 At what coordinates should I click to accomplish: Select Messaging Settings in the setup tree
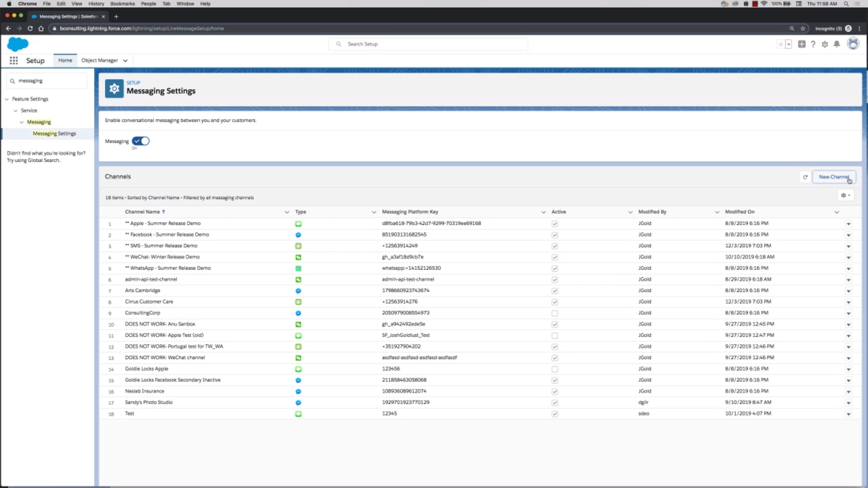[54, 134]
